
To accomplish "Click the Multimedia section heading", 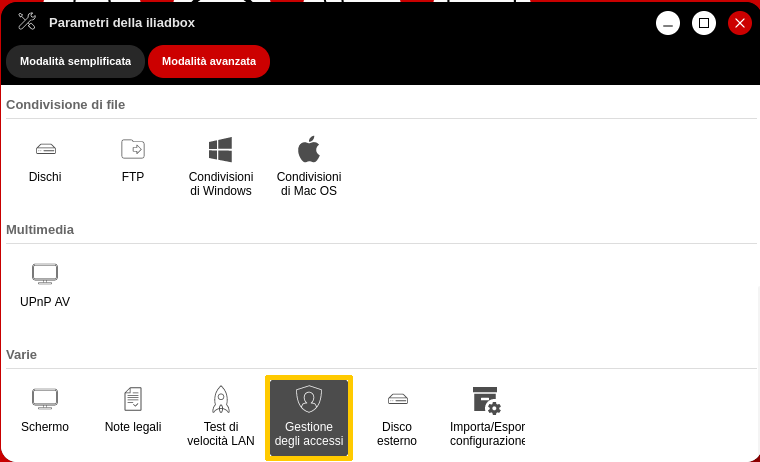I will 40,230.
